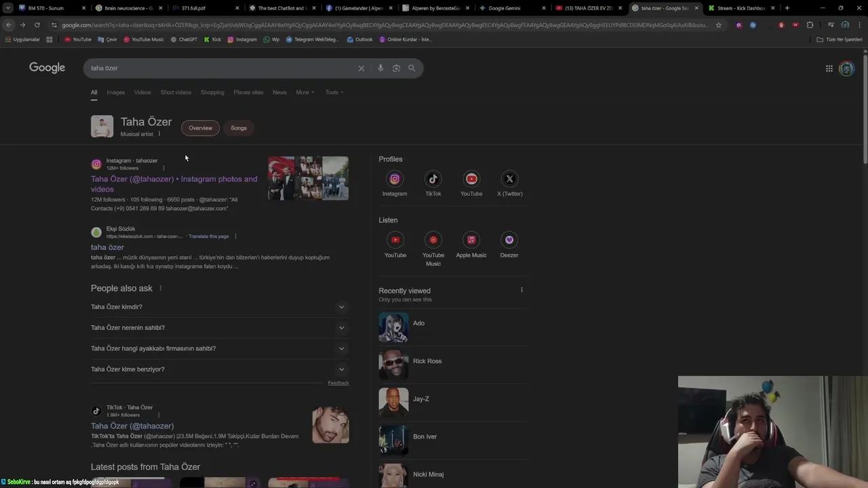
Task: Open the TikTok result face thumbnail
Action: 331,424
